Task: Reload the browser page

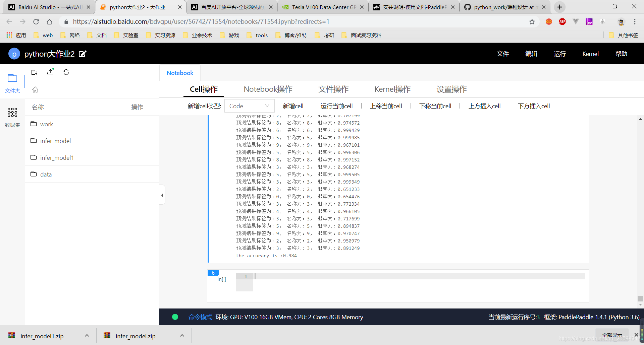Action: click(36, 22)
